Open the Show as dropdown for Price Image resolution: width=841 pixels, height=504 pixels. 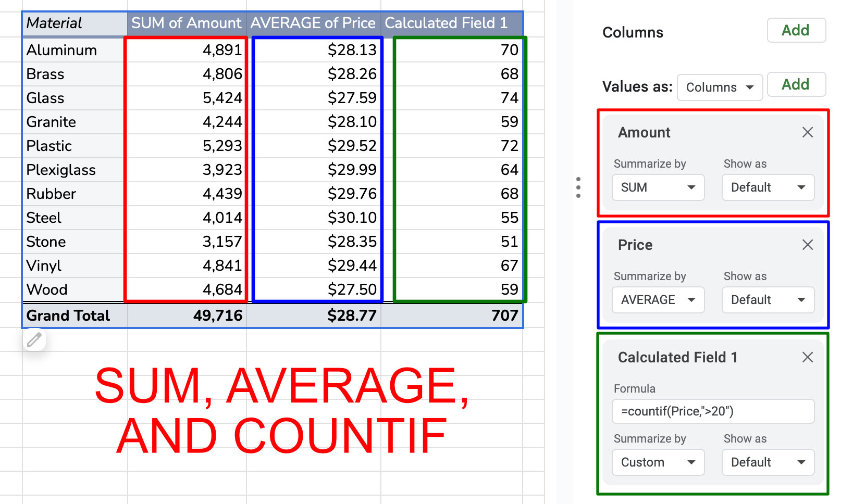[x=768, y=299]
